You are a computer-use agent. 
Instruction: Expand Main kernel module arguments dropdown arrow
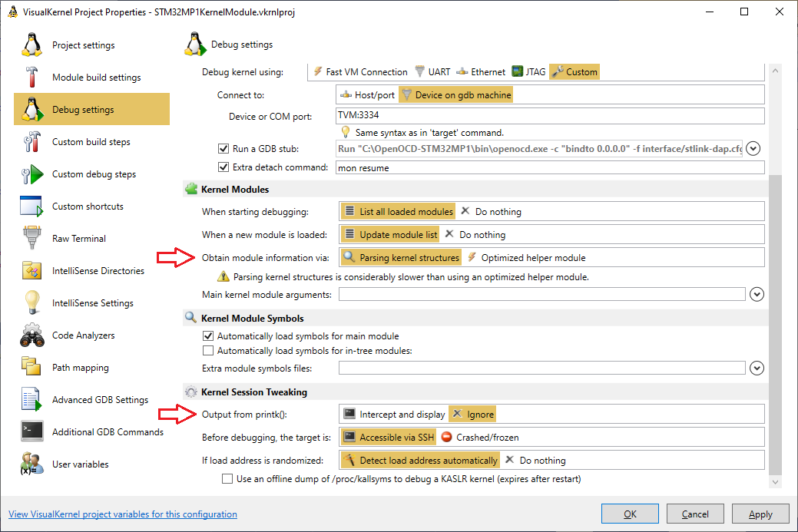click(x=757, y=295)
